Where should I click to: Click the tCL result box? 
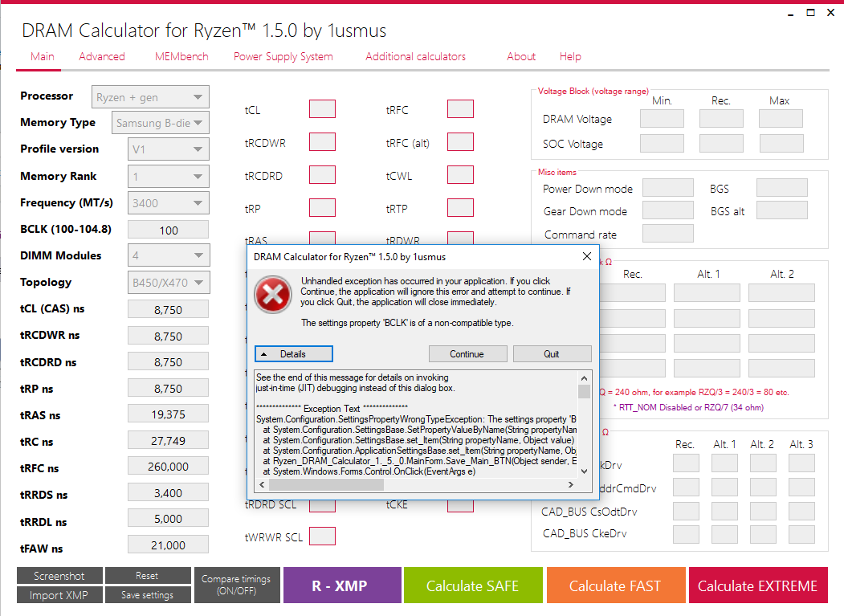(x=322, y=108)
